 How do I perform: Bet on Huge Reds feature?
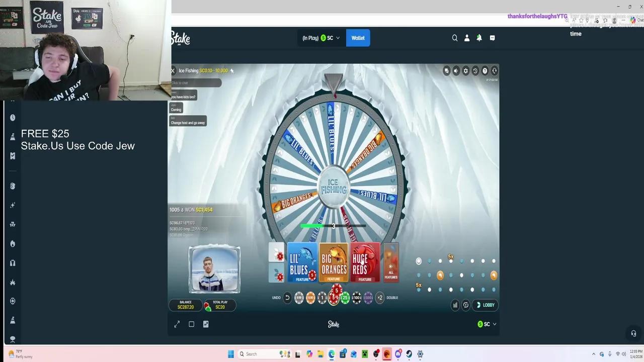(365, 262)
